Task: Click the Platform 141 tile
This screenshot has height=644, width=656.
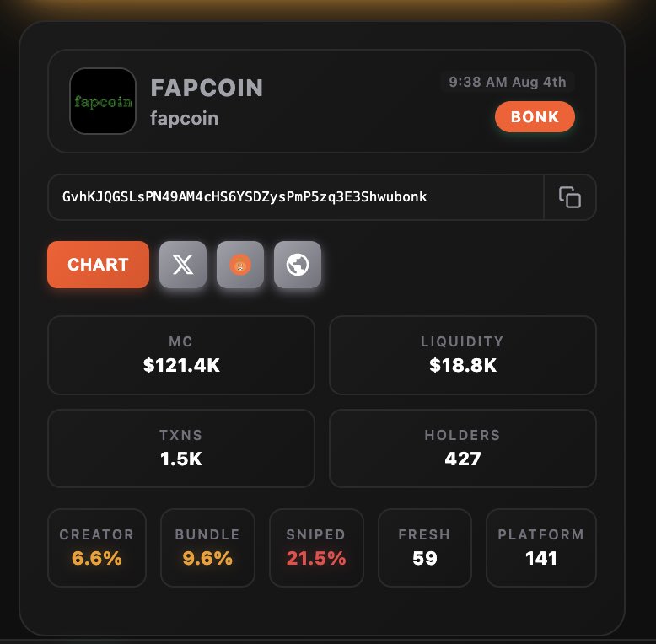Action: 541,548
